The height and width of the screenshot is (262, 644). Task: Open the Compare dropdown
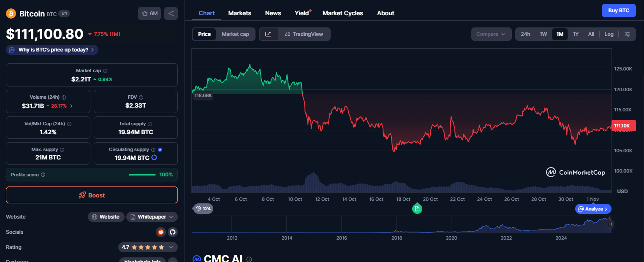[x=491, y=34]
